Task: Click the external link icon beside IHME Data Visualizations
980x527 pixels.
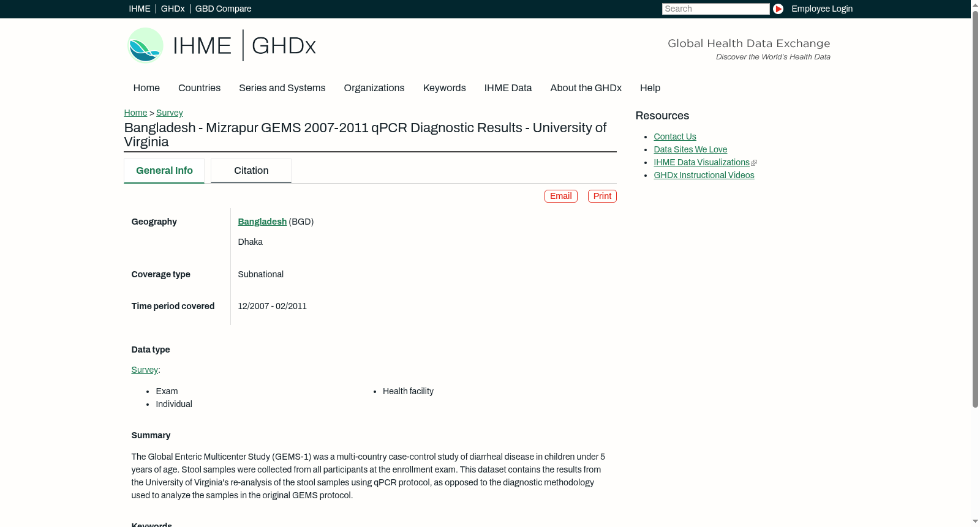Action: 754,163
